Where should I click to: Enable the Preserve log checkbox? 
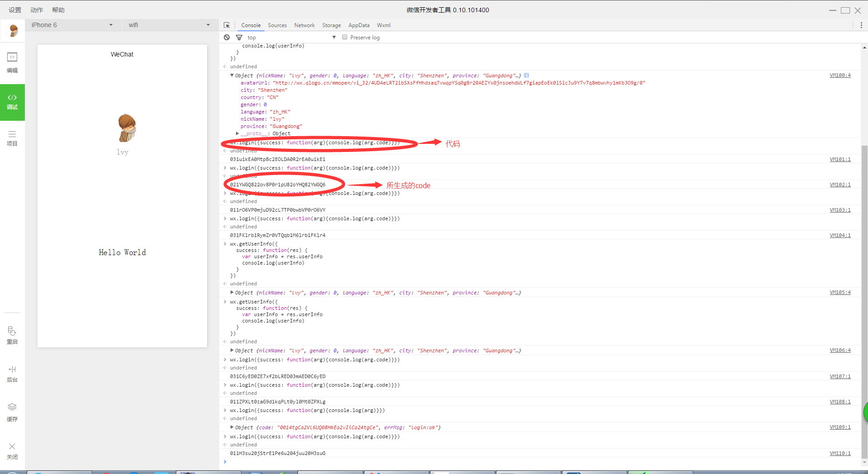click(x=345, y=38)
